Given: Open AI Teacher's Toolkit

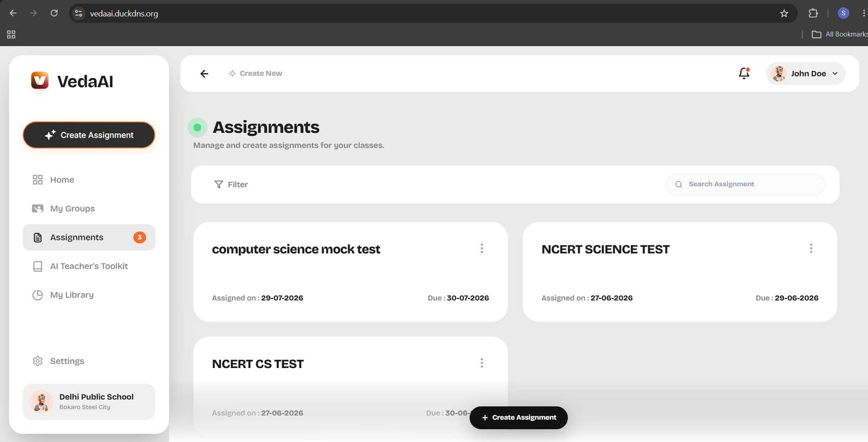Looking at the screenshot, I should click(89, 266).
